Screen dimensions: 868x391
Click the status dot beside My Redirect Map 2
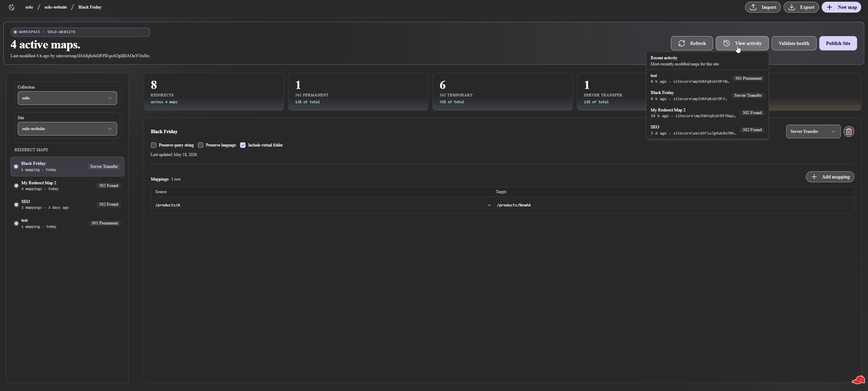pyautogui.click(x=16, y=186)
